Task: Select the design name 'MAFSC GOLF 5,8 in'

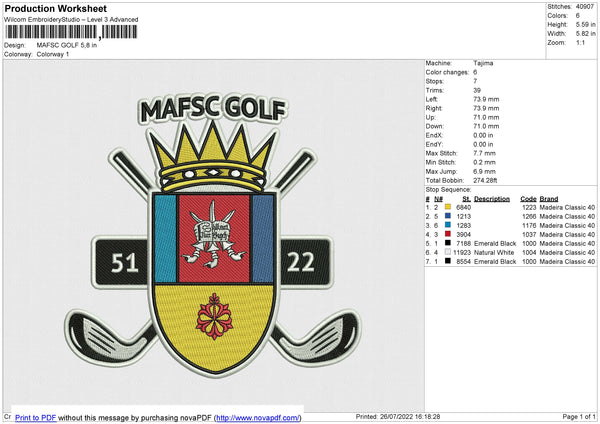Action: (67, 45)
